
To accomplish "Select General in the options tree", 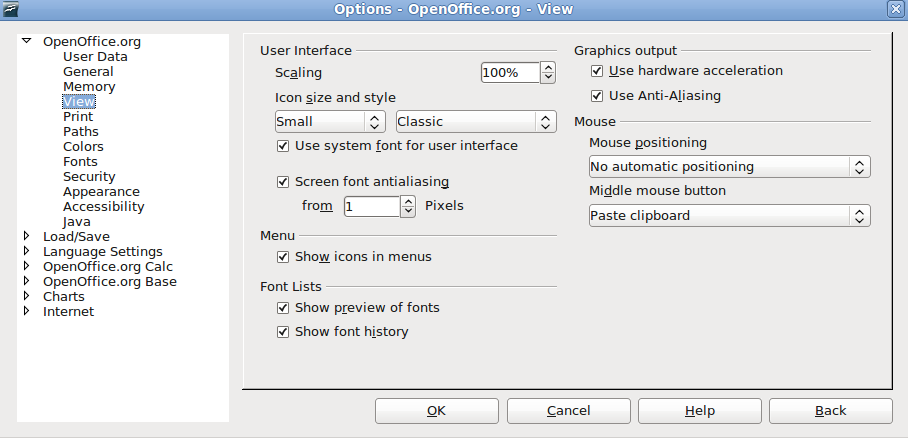I will [x=88, y=72].
